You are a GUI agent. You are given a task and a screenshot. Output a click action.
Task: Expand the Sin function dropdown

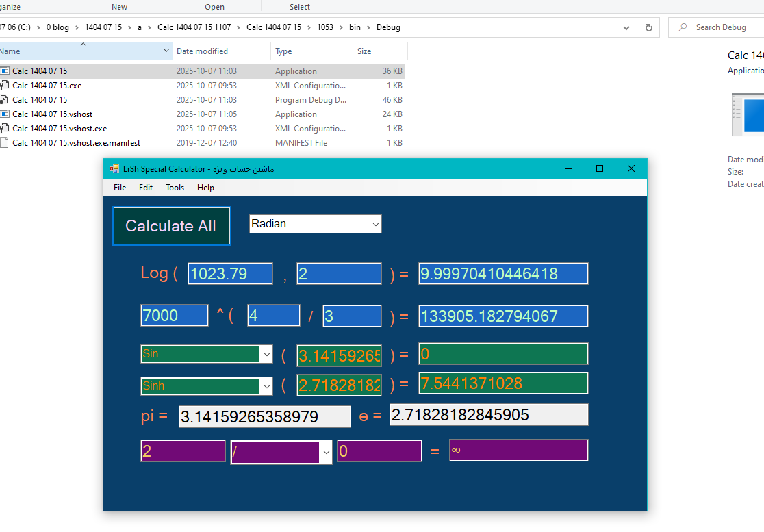266,354
